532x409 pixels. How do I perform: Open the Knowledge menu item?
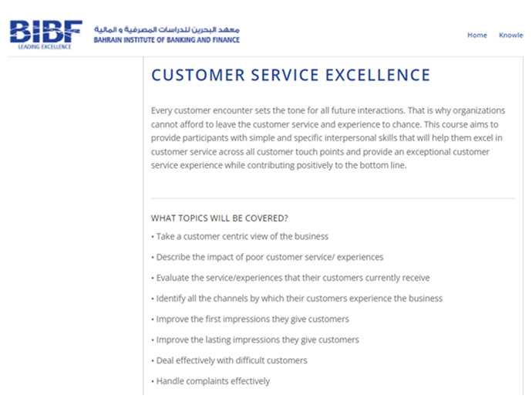coord(511,35)
